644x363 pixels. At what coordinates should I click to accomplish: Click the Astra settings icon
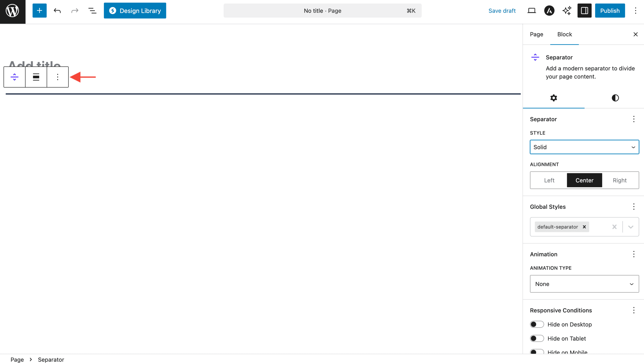[x=549, y=11]
